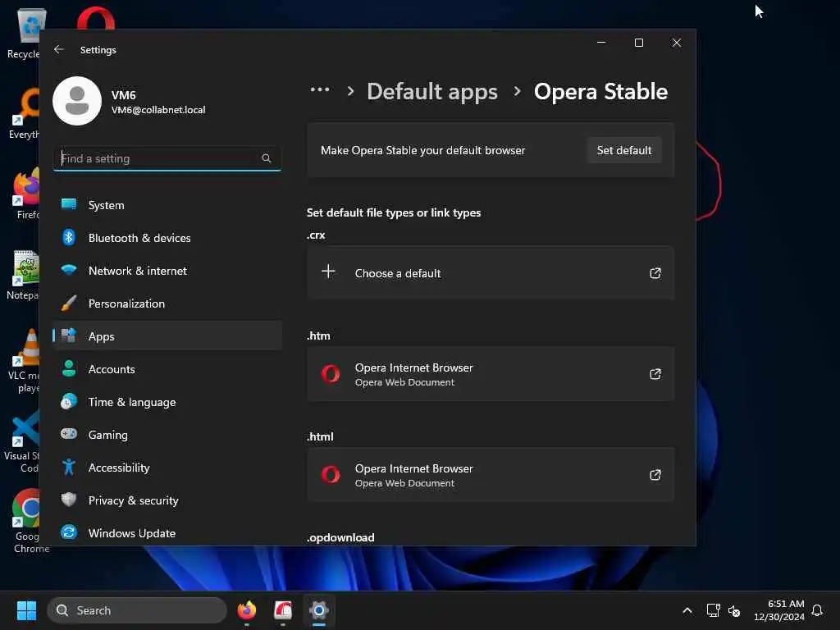The width and height of the screenshot is (840, 630).
Task: Open Windows Update category
Action: pyautogui.click(x=167, y=533)
